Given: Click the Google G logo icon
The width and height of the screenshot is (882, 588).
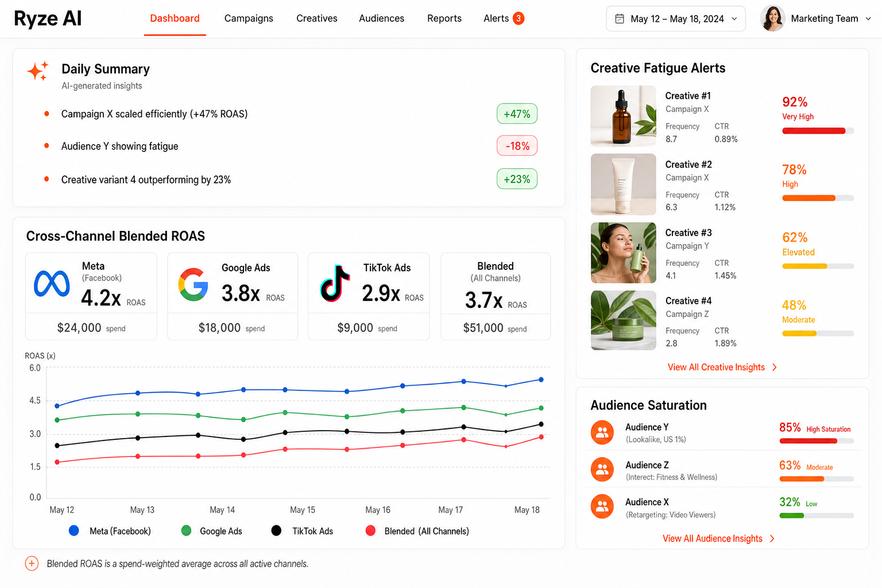Looking at the screenshot, I should (193, 284).
